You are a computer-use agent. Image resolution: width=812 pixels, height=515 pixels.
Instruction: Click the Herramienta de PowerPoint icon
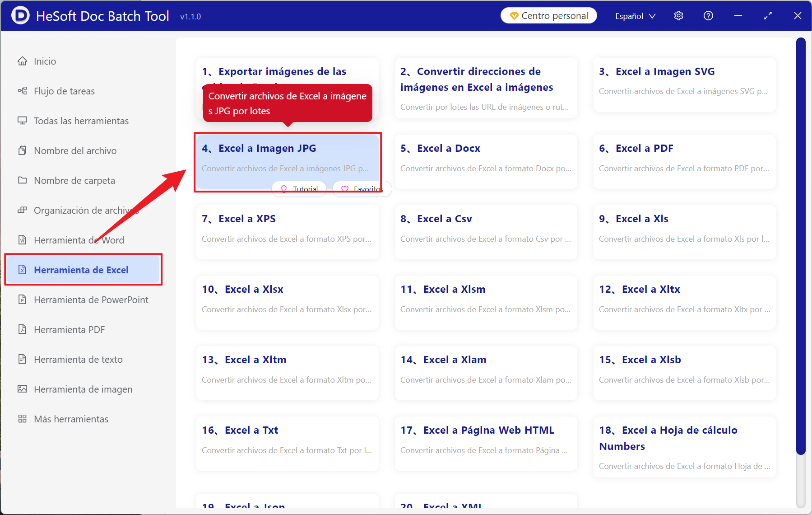point(22,300)
